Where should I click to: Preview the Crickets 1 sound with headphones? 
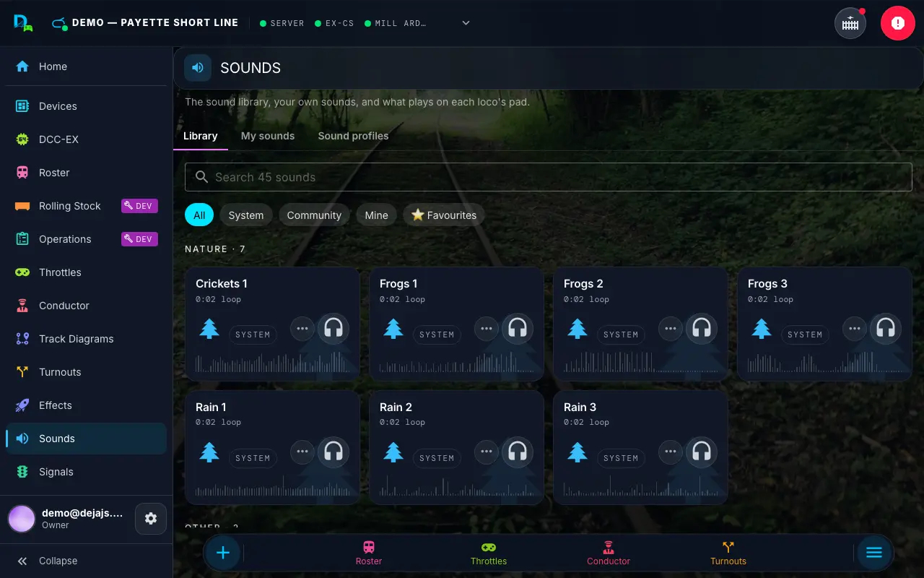[333, 329]
